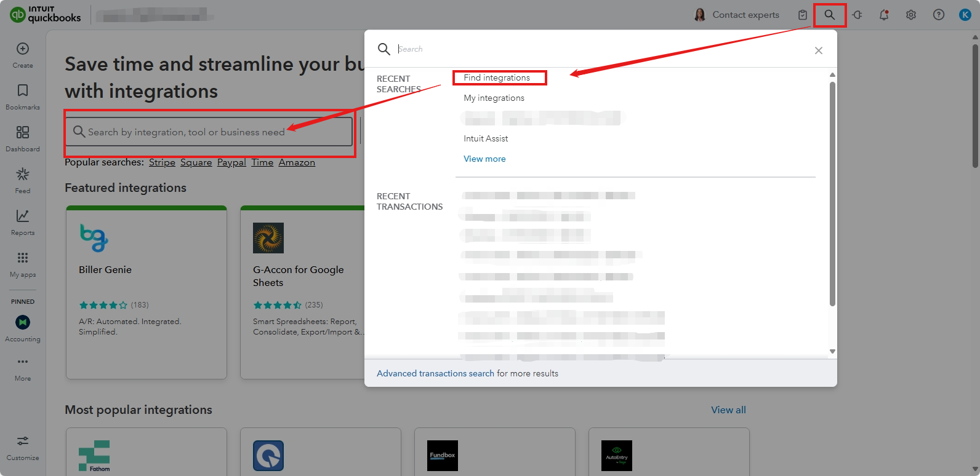The height and width of the screenshot is (476, 980).
Task: Open Feed in the left sidebar
Action: (x=23, y=180)
